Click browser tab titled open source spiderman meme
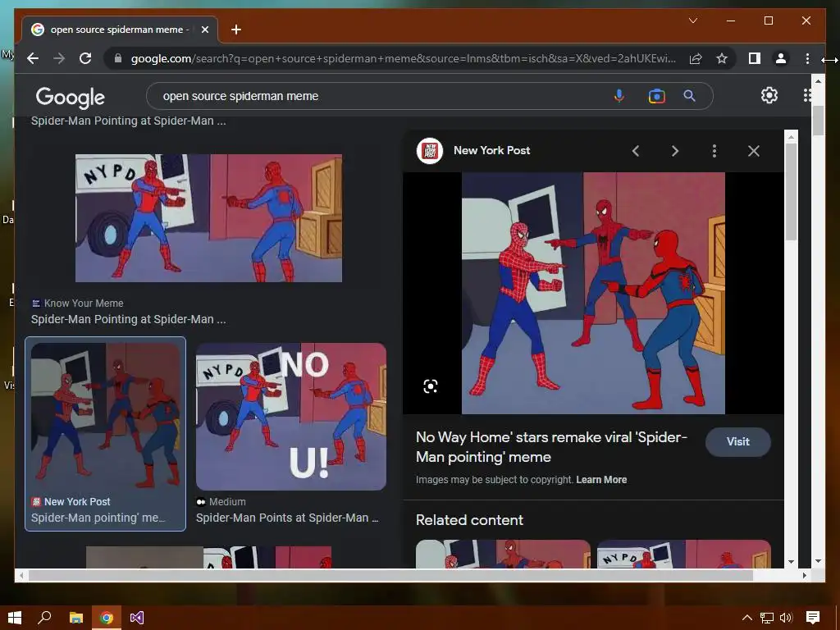Viewport: 840px width, 630px height. [x=120, y=30]
